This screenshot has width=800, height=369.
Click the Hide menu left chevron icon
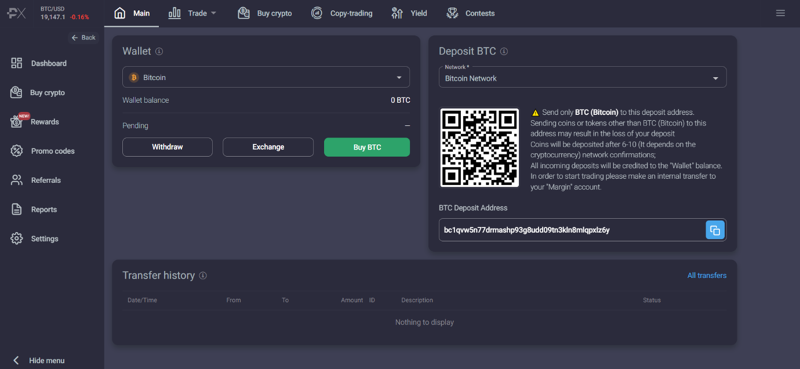(x=16, y=360)
